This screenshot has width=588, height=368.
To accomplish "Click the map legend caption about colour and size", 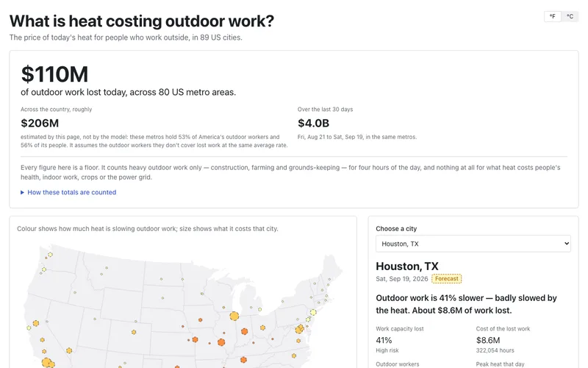I will tap(148, 229).
